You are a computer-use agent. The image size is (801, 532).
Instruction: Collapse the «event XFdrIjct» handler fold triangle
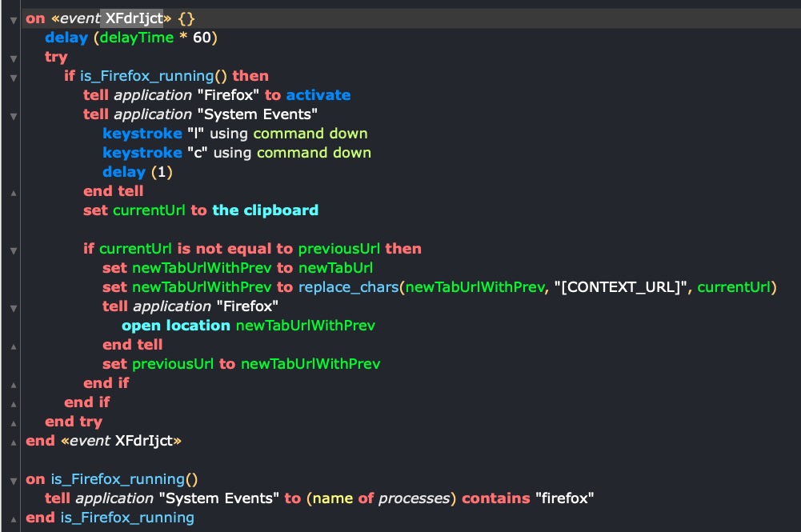[x=14, y=18]
